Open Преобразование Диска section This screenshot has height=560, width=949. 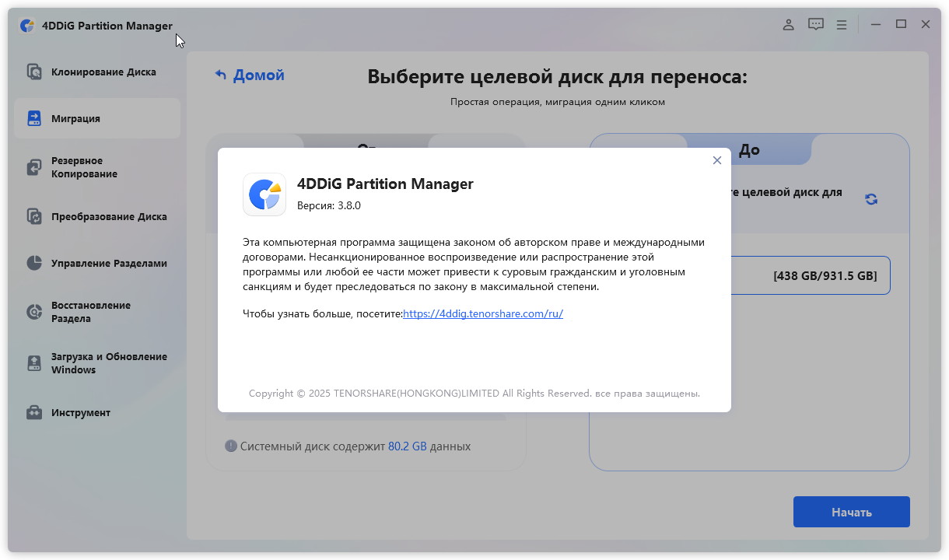pos(97,216)
